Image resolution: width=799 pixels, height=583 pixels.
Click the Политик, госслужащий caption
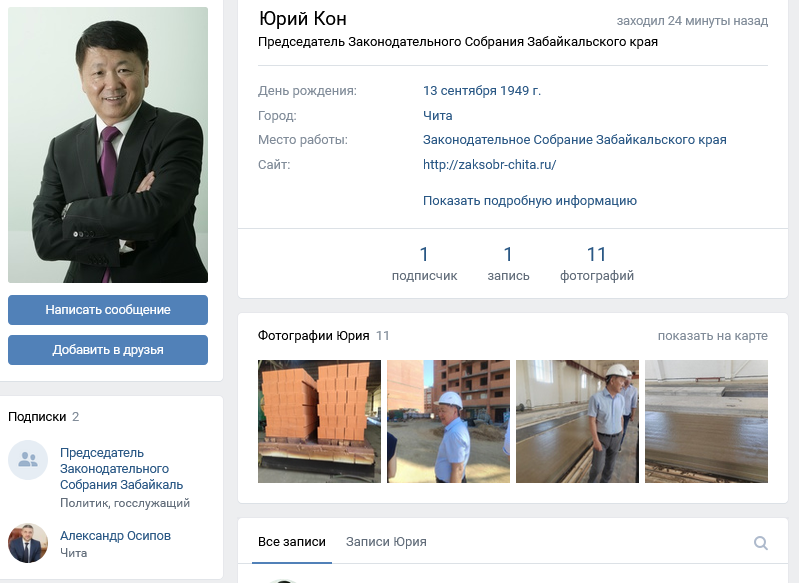point(125,503)
